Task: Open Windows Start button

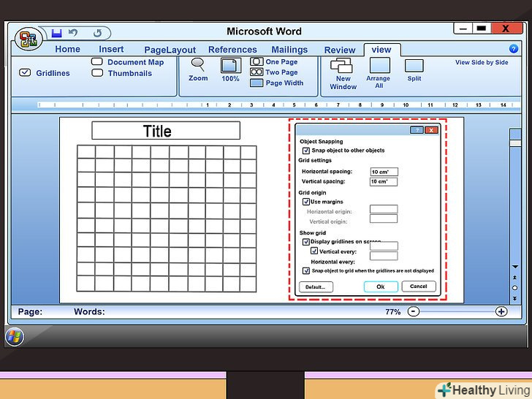Action: pyautogui.click(x=15, y=337)
